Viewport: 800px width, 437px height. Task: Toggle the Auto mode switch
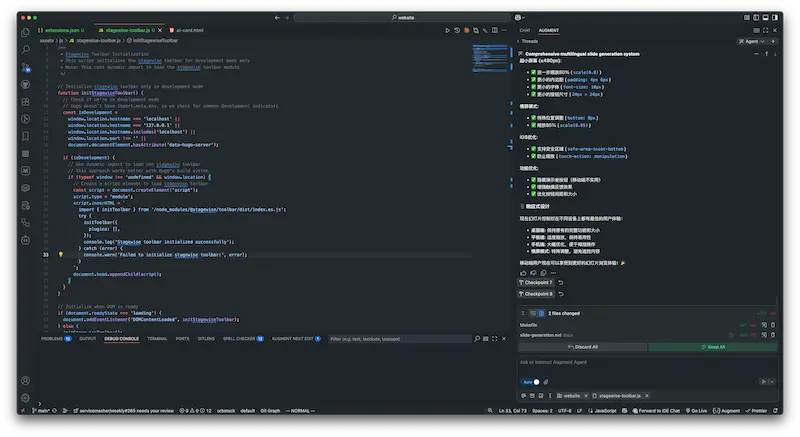pos(531,381)
